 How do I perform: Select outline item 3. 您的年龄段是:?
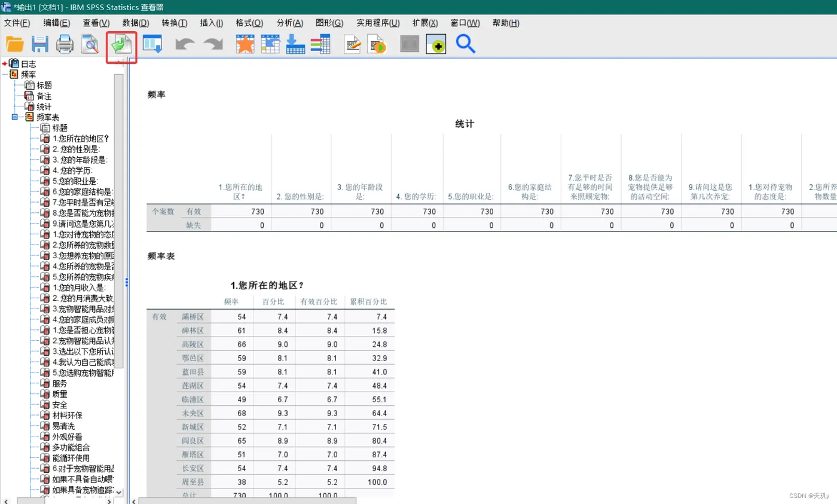pos(80,160)
